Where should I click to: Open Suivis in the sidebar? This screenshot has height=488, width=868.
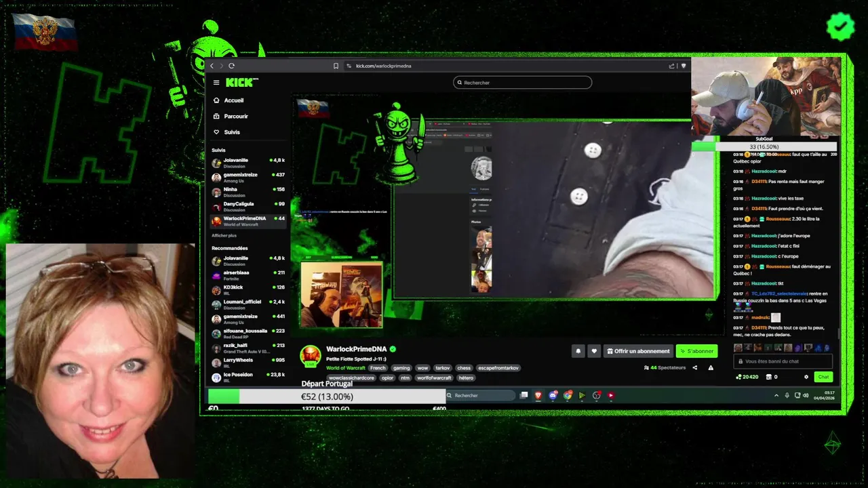coord(232,132)
